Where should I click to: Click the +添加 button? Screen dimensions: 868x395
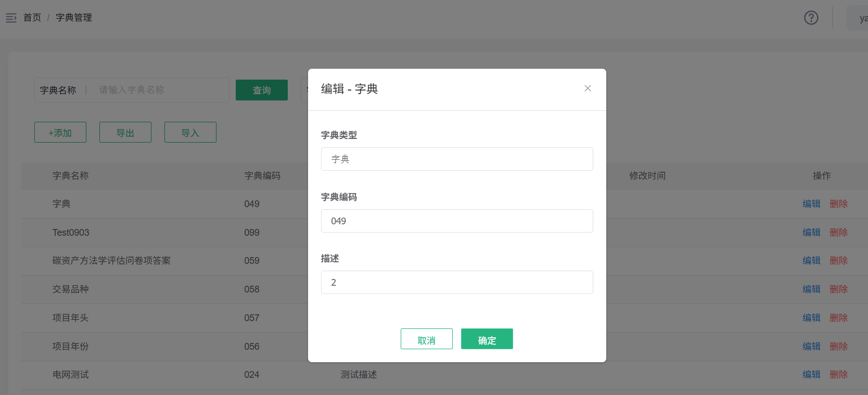tap(60, 132)
